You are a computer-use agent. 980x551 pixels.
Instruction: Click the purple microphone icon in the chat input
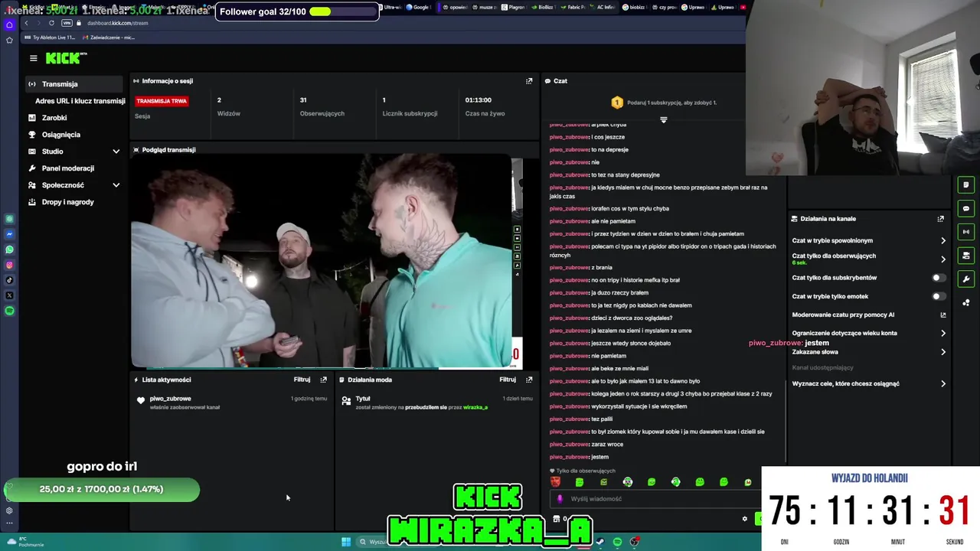click(x=560, y=499)
